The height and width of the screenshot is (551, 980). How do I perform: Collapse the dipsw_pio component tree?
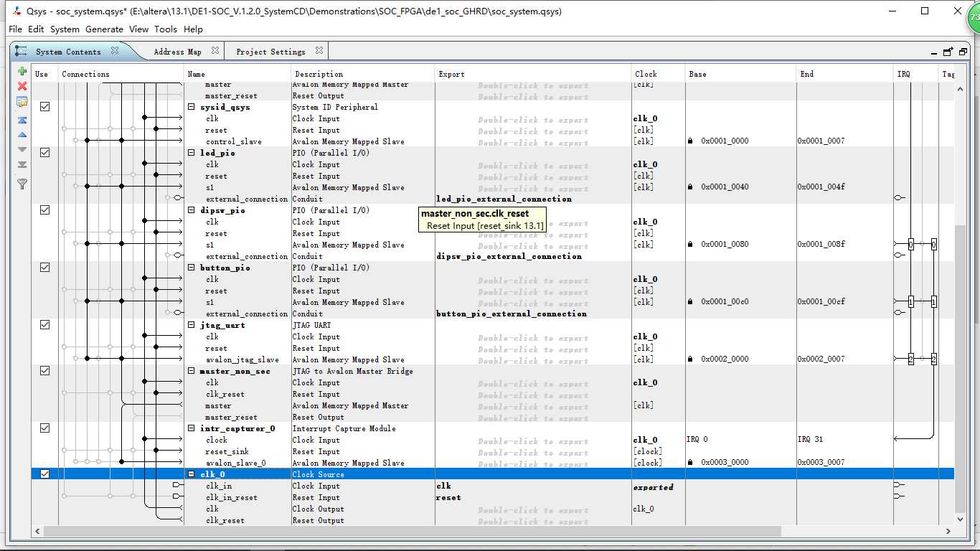pyautogui.click(x=192, y=210)
